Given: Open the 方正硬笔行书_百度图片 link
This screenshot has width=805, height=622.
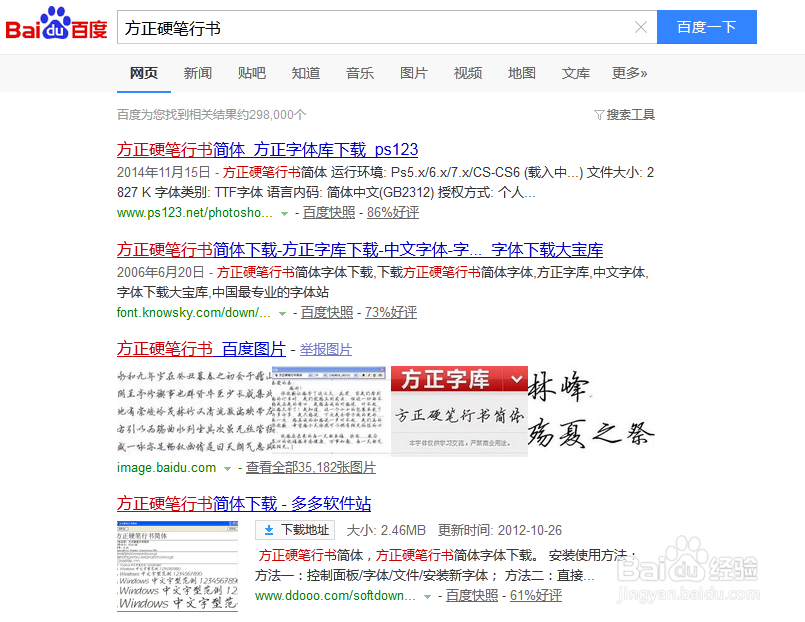Looking at the screenshot, I should pos(201,349).
